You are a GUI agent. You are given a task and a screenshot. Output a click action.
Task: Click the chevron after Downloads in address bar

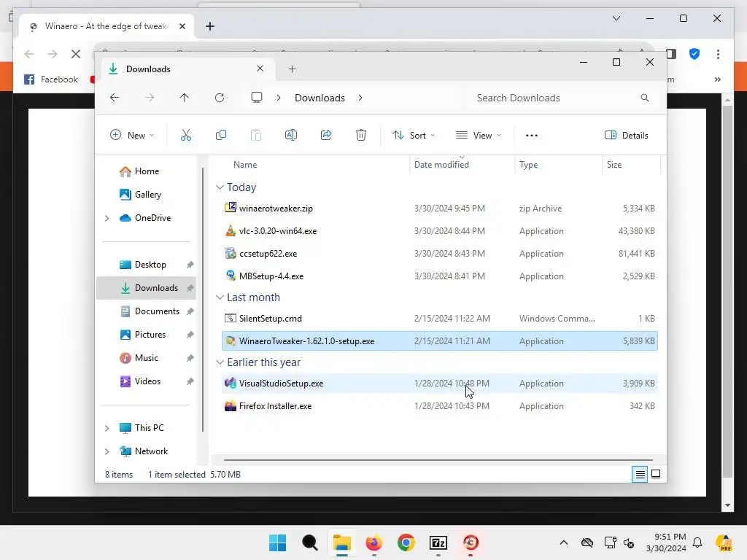pos(360,98)
